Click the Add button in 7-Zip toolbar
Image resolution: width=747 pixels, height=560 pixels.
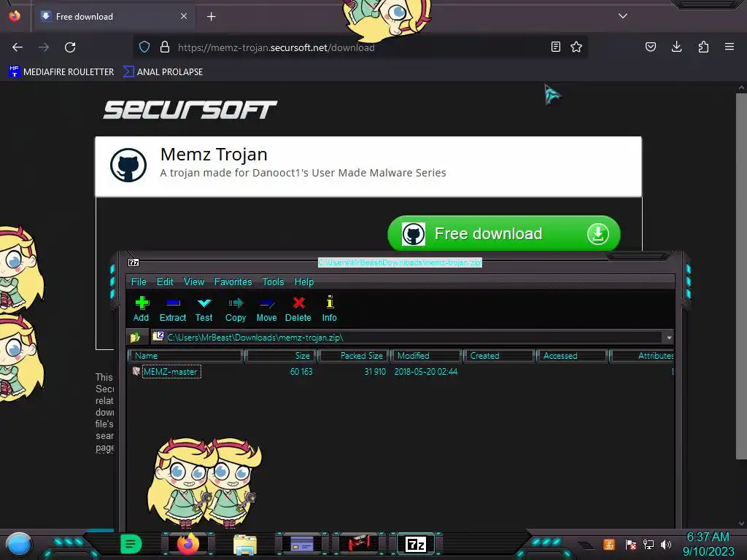[142, 308]
